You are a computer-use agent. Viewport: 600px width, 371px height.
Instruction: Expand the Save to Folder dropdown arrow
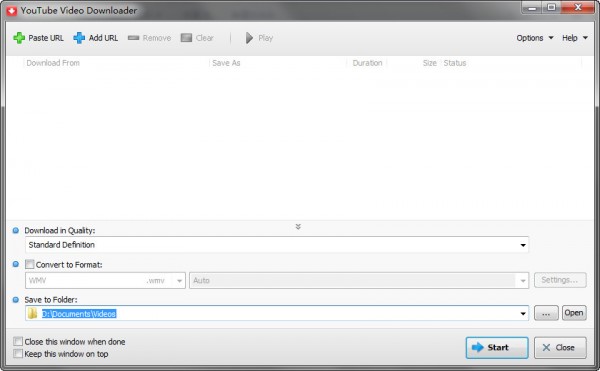tap(523, 314)
